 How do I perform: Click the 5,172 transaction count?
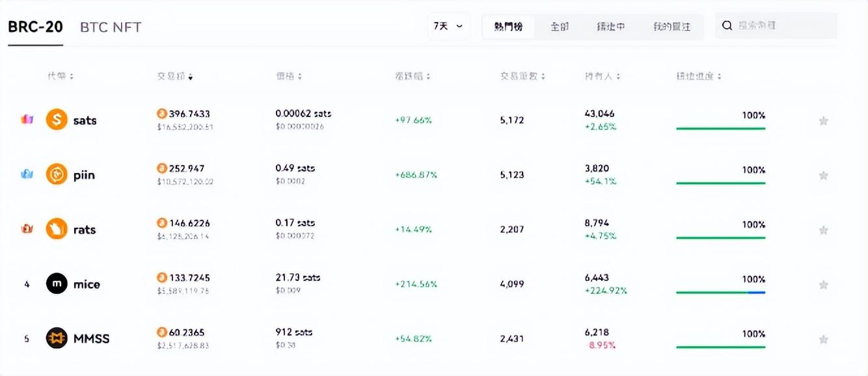click(x=512, y=120)
